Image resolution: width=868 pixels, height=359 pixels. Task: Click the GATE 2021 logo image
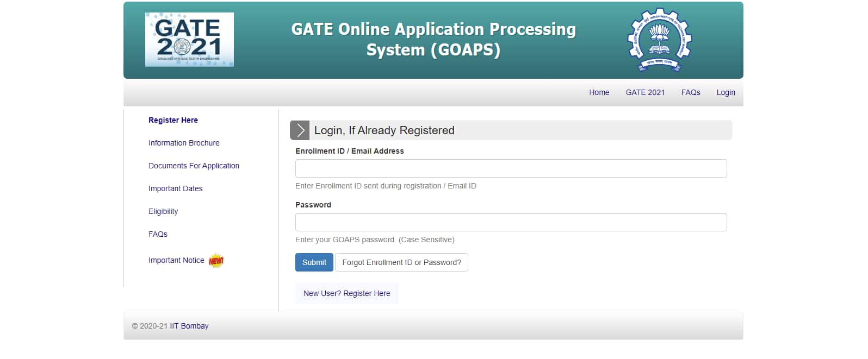(x=189, y=40)
